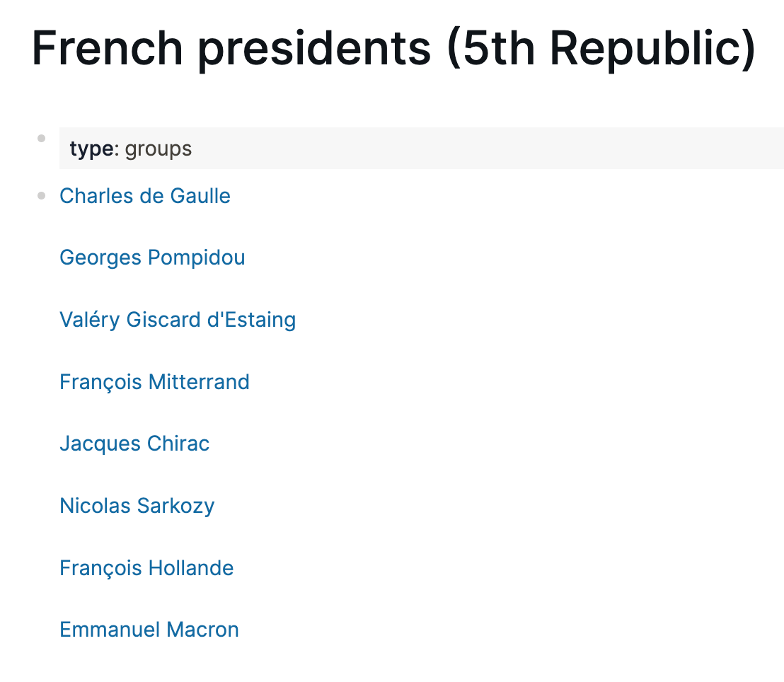Click the François Hollande link
This screenshot has height=682, width=784.
pos(146,568)
